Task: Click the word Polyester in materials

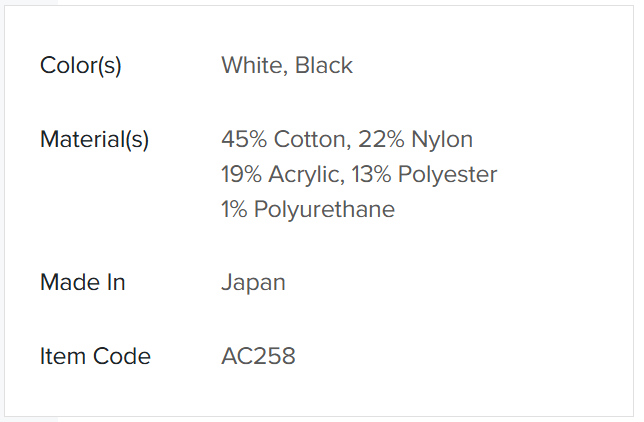Action: click(447, 175)
